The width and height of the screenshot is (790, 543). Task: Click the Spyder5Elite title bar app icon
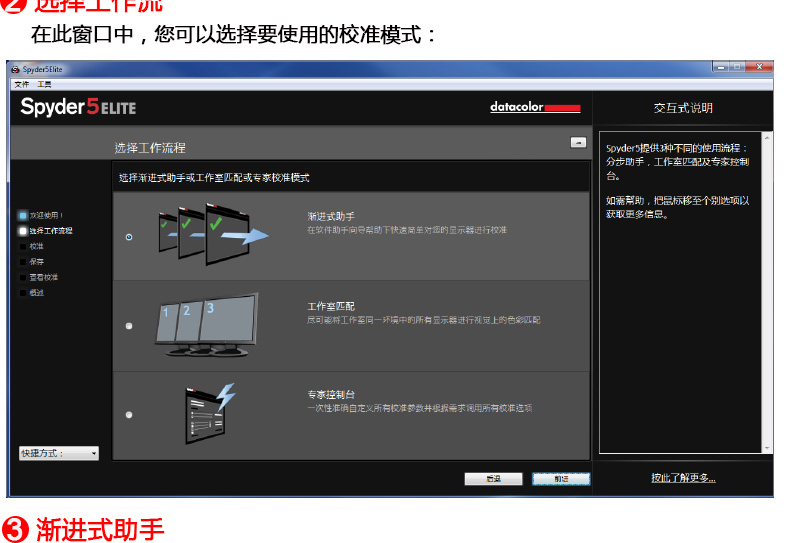(16, 69)
